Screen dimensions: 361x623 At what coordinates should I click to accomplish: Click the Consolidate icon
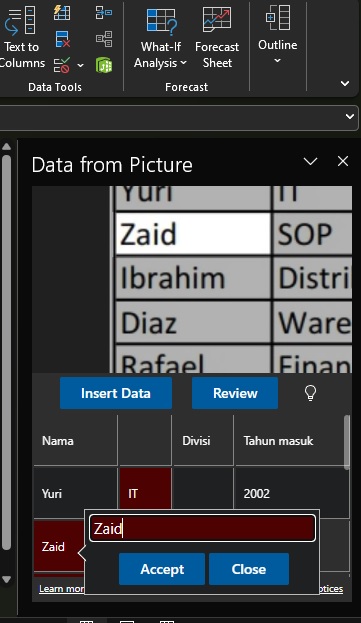point(104,13)
